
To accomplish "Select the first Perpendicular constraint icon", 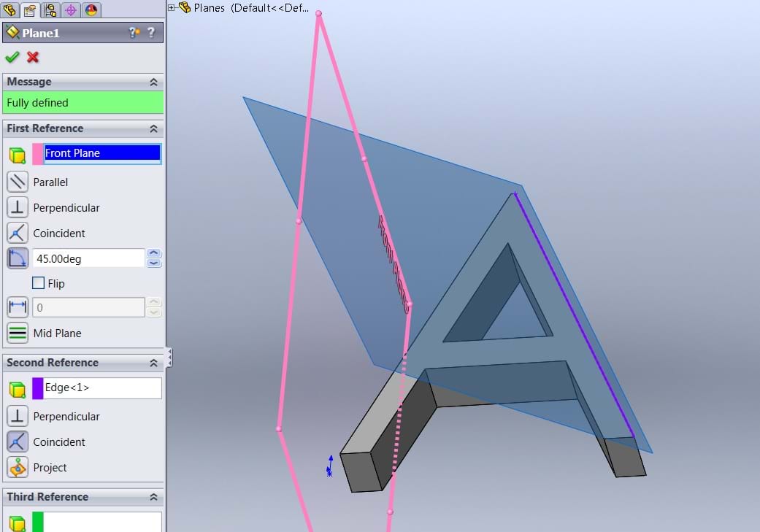I will tap(18, 207).
